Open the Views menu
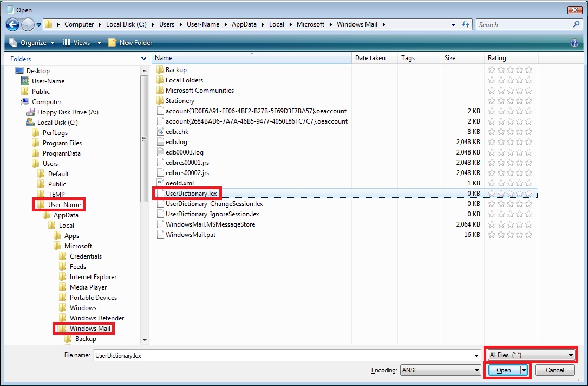The width and height of the screenshot is (588, 386). click(82, 43)
